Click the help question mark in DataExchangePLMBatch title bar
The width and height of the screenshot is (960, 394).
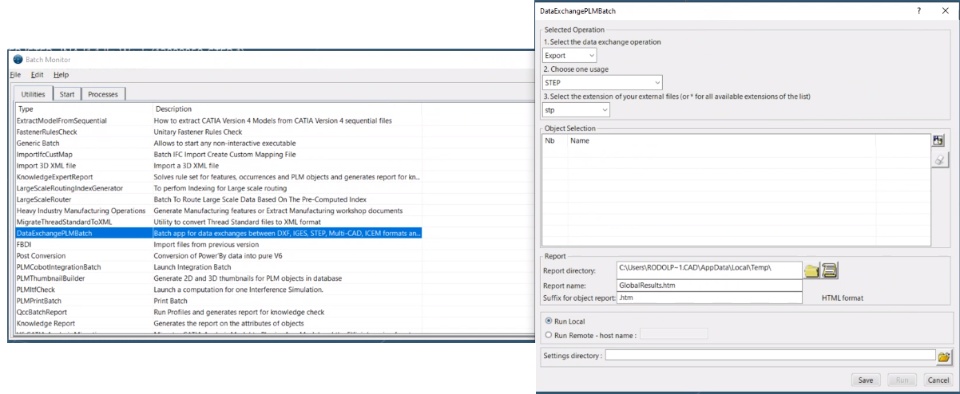tap(919, 10)
